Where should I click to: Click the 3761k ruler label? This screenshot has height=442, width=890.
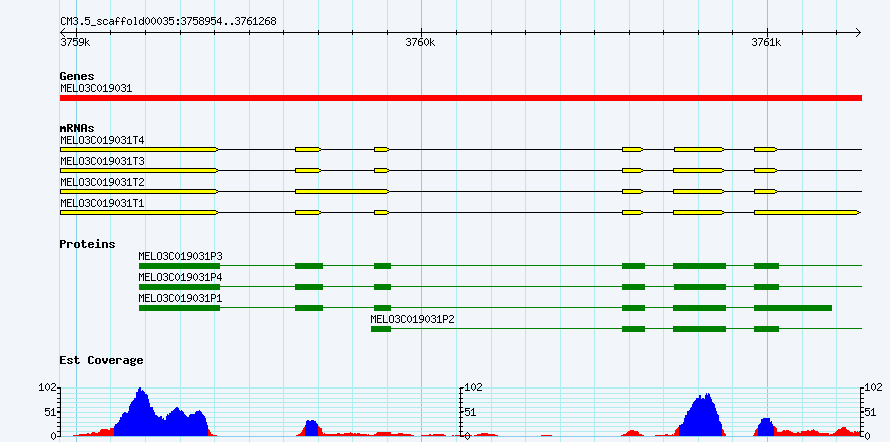(766, 42)
